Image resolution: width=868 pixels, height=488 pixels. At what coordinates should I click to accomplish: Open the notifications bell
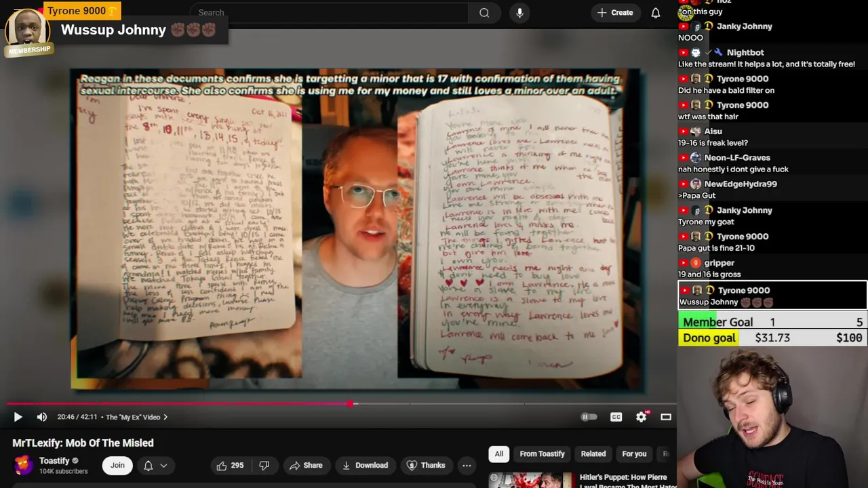click(x=656, y=13)
